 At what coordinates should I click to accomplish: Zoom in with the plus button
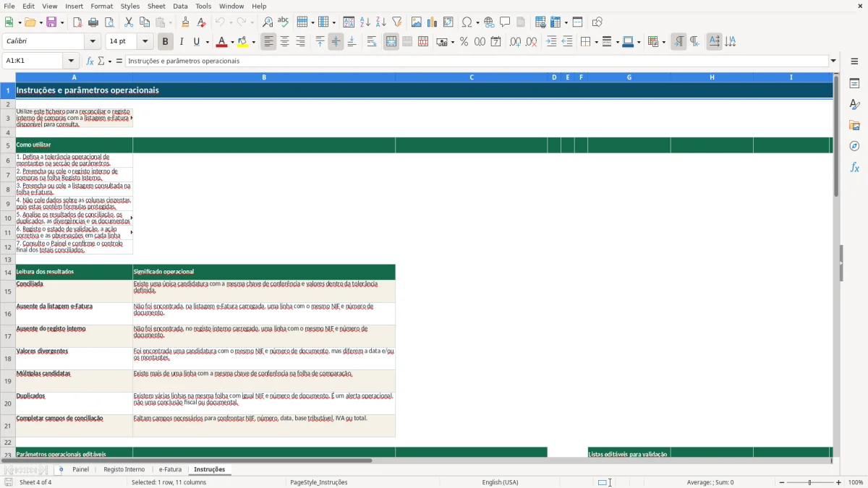click(838, 482)
